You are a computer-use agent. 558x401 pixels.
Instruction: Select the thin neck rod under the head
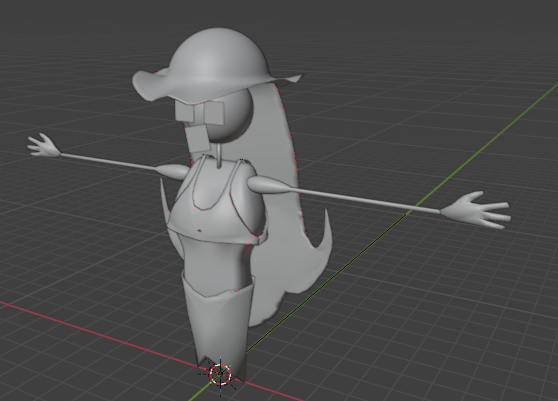220,155
